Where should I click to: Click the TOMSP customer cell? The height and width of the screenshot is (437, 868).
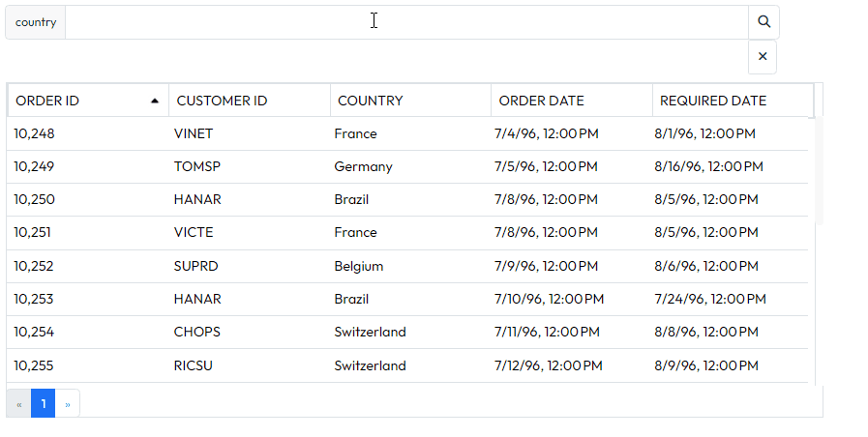(197, 166)
